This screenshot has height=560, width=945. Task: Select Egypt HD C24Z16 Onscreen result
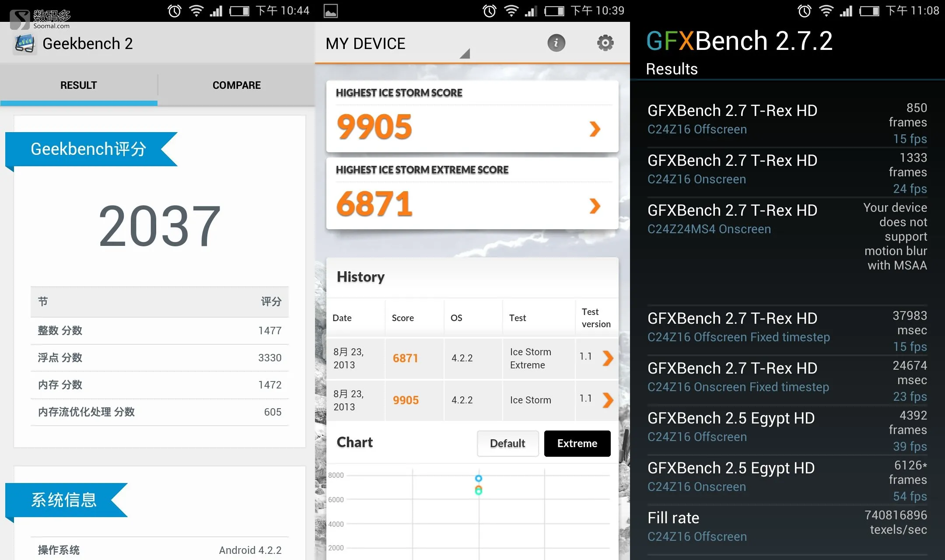[787, 480]
